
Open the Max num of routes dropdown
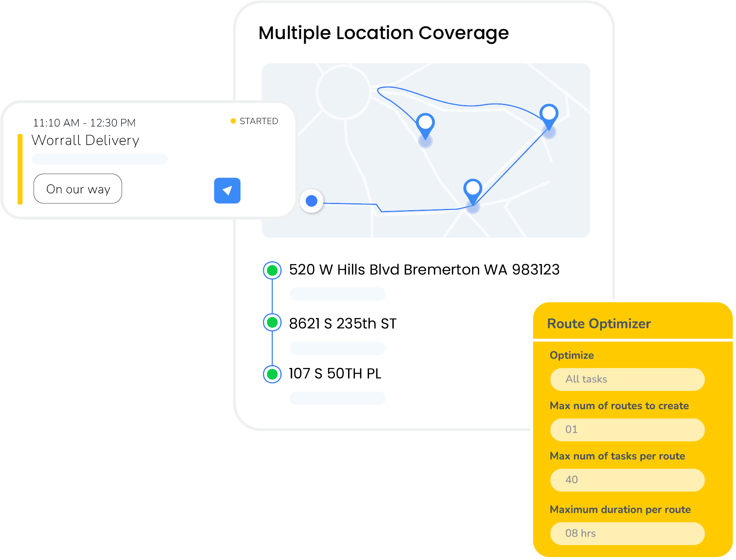627,430
